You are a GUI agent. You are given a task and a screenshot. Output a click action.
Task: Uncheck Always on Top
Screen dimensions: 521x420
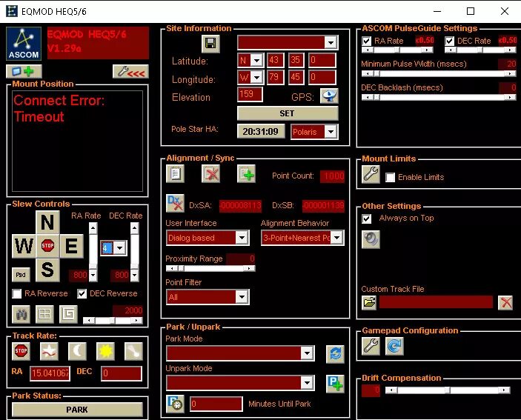click(367, 219)
